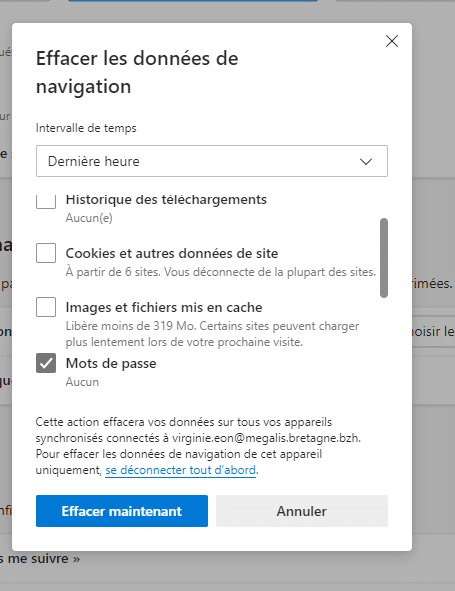Uncheck the 'Mots de passe' checkbox
The image size is (455, 591).
tap(46, 363)
